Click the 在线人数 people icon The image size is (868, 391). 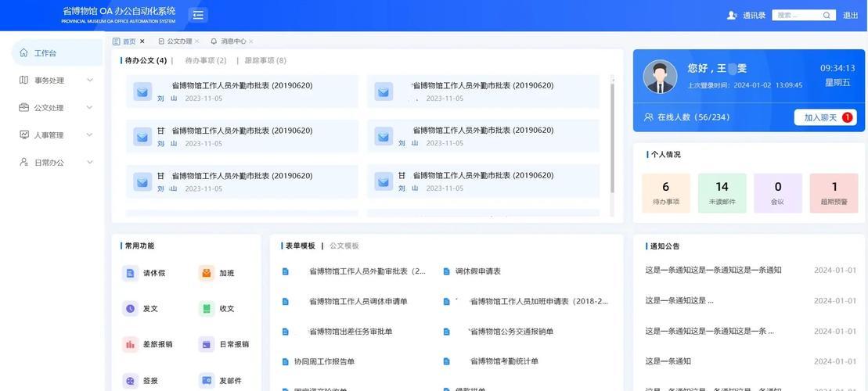tap(648, 117)
